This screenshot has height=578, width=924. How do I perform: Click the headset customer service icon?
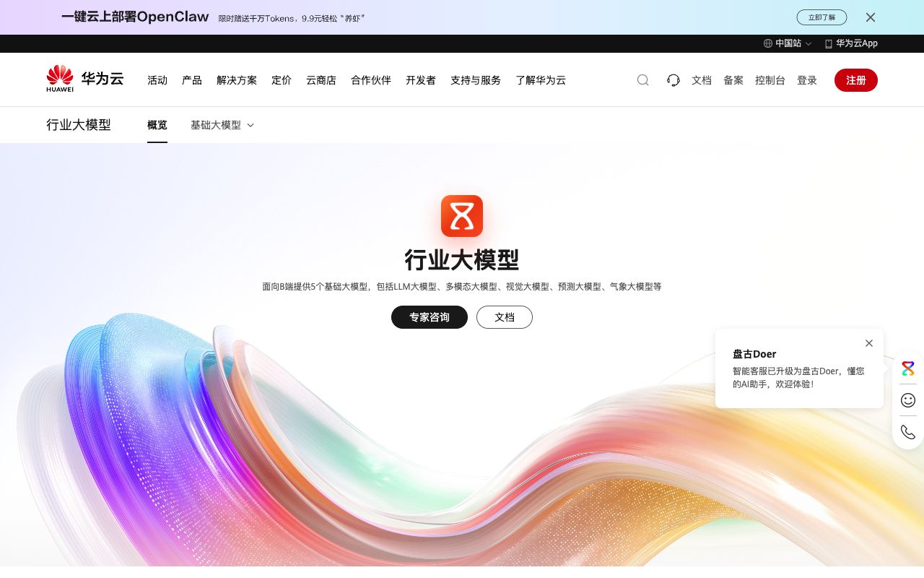click(673, 80)
